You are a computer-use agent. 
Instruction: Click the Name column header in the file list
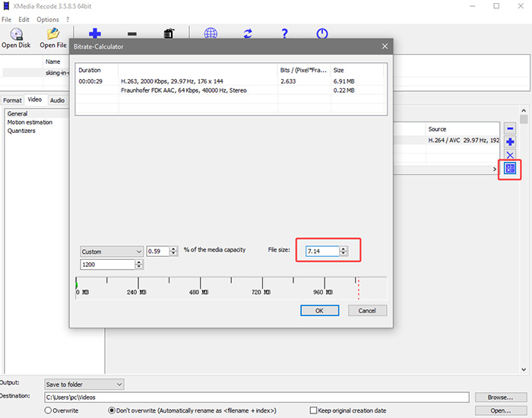(53, 62)
